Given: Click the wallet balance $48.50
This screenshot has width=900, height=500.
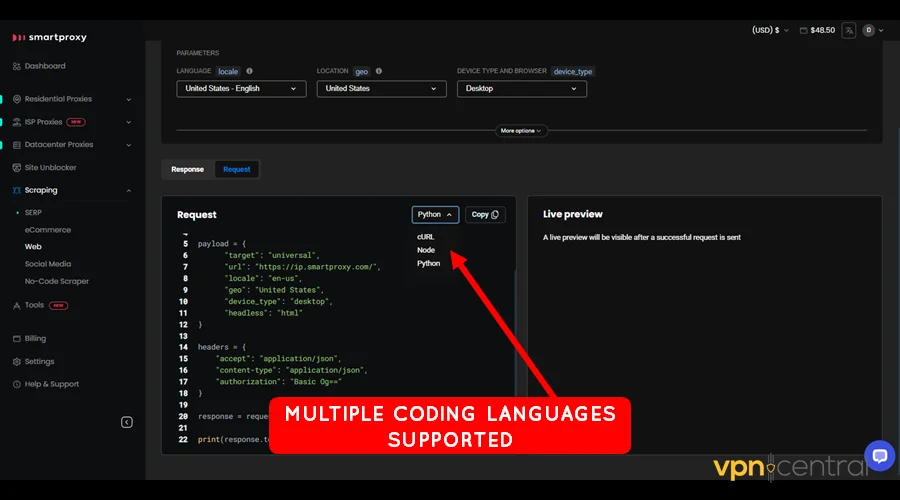Looking at the screenshot, I should pos(817,30).
